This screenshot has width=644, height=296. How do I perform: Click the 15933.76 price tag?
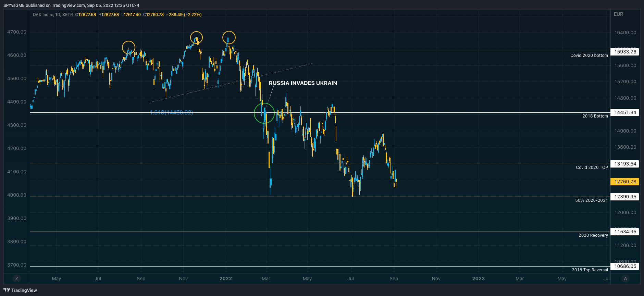(625, 52)
